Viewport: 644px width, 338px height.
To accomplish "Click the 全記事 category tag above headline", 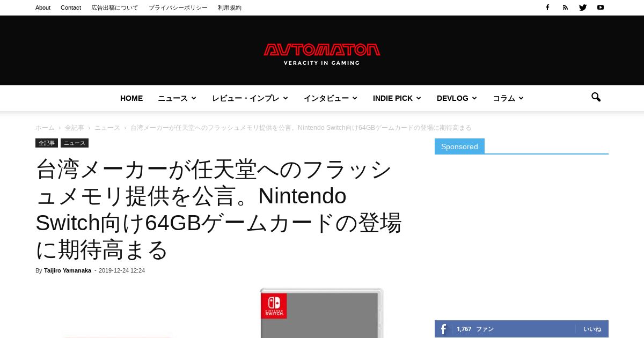I will [x=47, y=143].
